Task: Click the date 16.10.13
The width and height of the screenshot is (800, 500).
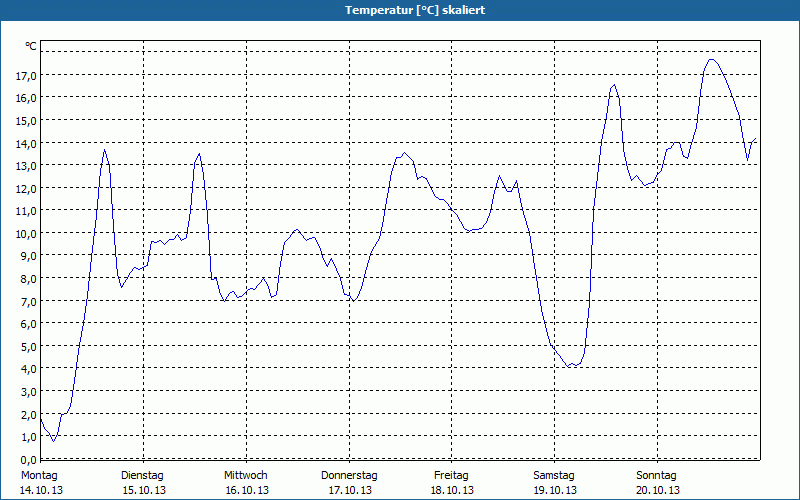Action: pyautogui.click(x=247, y=490)
